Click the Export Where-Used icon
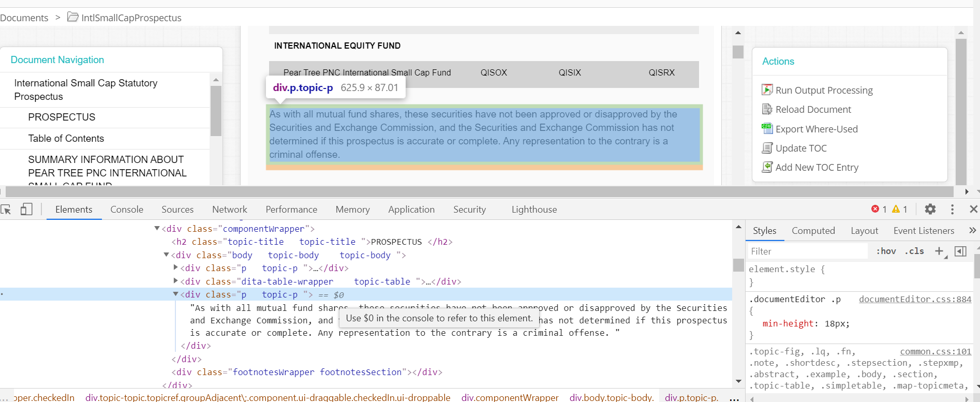Image resolution: width=980 pixels, height=402 pixels. tap(767, 128)
